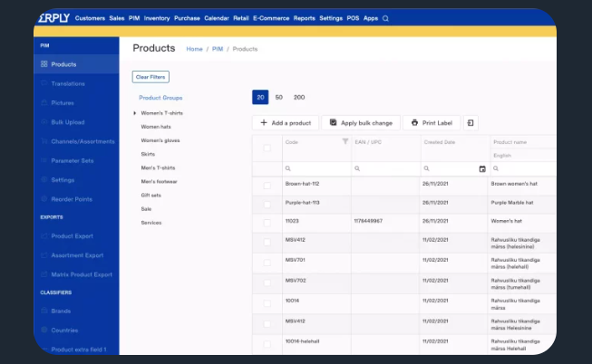The height and width of the screenshot is (364, 592).
Task: Open the Inventory menu
Action: tap(157, 18)
